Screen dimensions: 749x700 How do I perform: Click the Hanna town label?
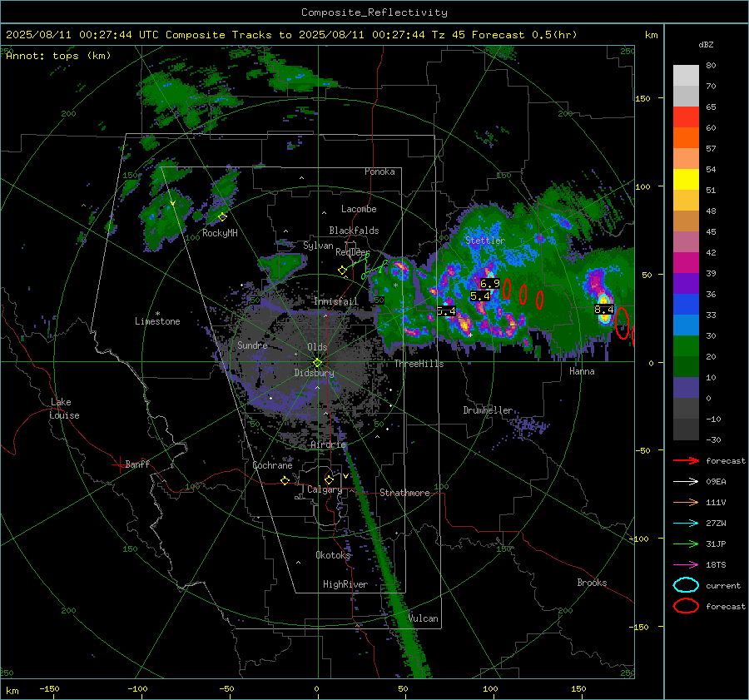[x=582, y=371]
